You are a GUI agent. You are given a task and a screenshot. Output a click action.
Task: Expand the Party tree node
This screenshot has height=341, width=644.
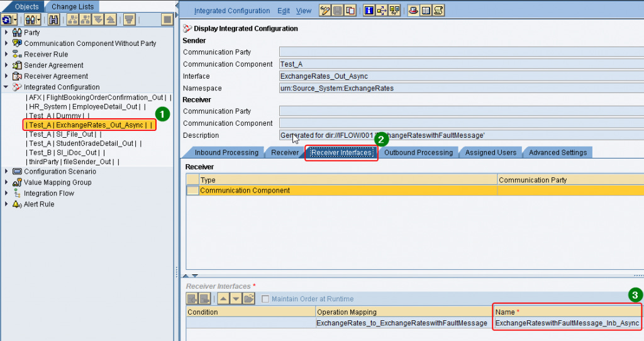(x=6, y=32)
